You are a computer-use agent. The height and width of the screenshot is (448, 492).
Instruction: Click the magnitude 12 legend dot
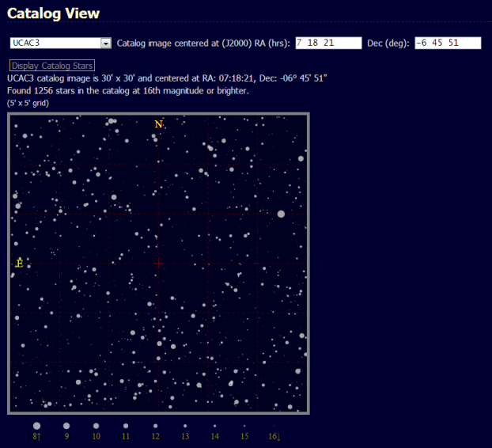pyautogui.click(x=155, y=426)
